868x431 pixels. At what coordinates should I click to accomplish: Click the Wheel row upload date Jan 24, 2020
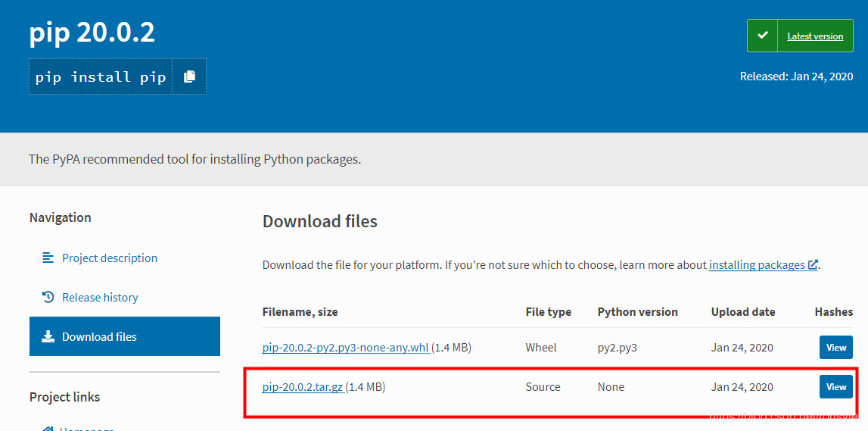(x=742, y=348)
